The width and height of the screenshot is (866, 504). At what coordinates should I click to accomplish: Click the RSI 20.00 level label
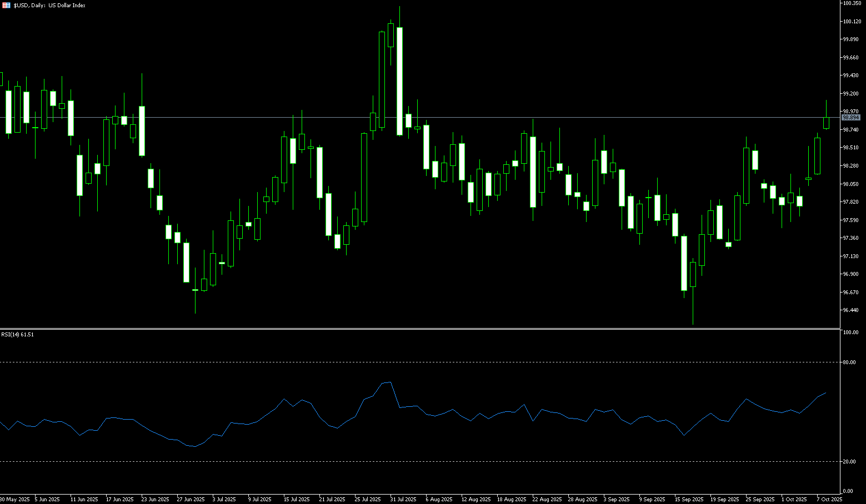(x=848, y=462)
